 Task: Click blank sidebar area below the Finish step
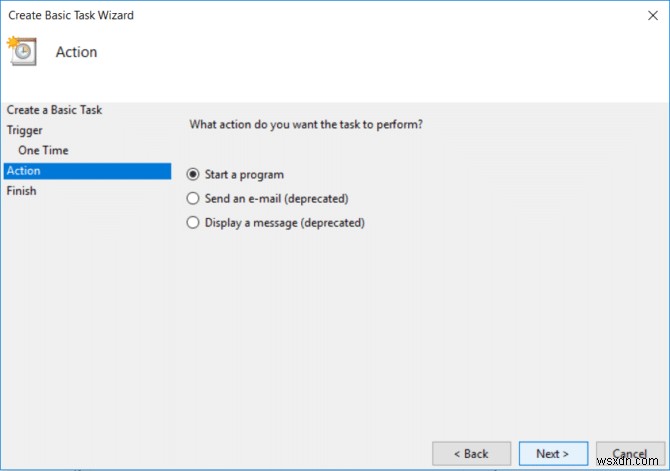pos(87,320)
